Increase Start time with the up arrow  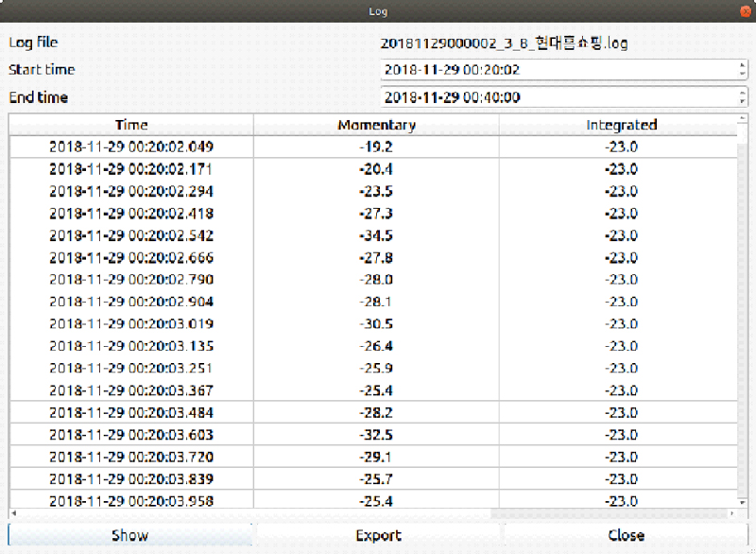pos(743,64)
